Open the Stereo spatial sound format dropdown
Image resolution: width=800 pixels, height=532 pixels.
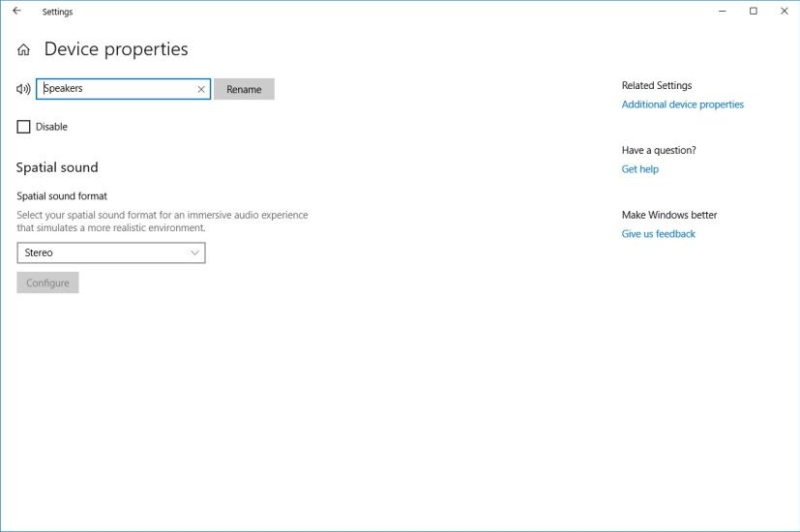[x=111, y=252]
